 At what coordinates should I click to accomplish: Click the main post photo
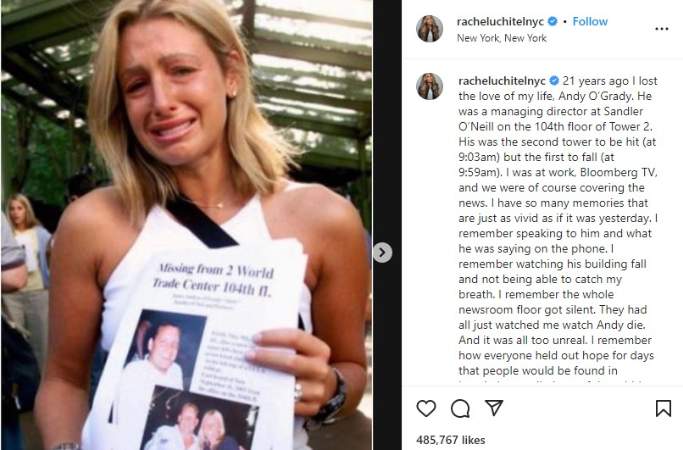tap(186, 225)
